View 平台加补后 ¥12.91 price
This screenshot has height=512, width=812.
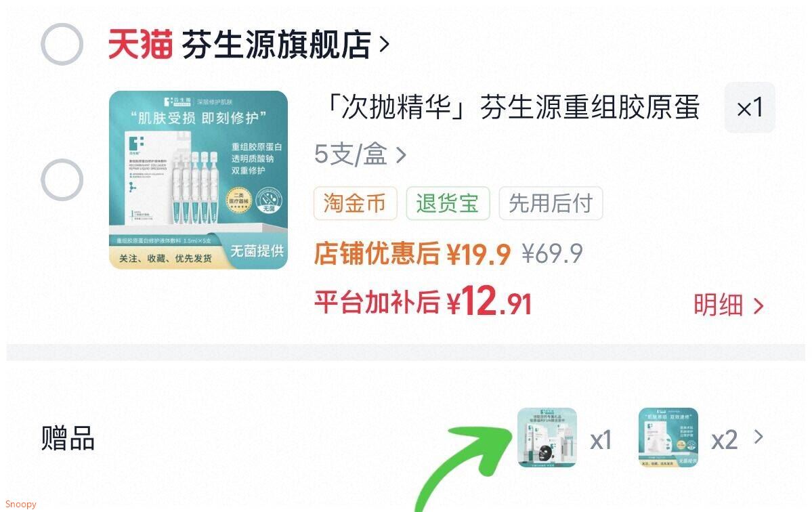[x=423, y=302]
